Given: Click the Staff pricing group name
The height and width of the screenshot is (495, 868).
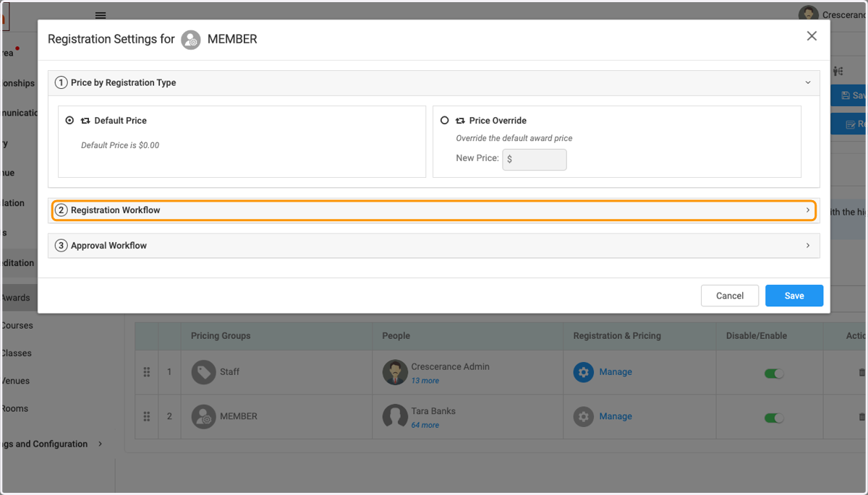Looking at the screenshot, I should pos(230,372).
